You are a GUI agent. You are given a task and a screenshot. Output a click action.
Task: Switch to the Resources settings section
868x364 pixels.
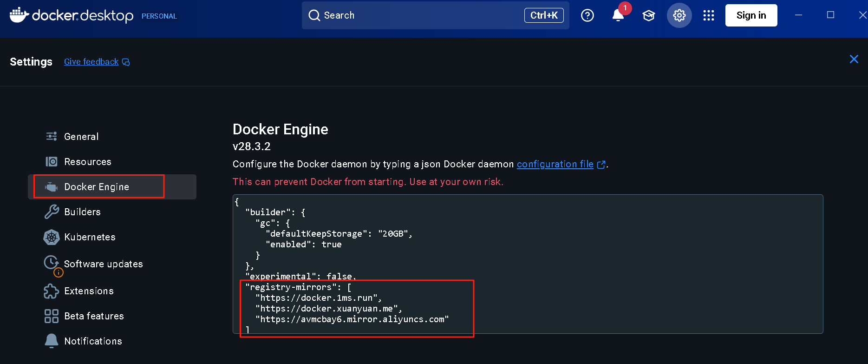point(87,162)
